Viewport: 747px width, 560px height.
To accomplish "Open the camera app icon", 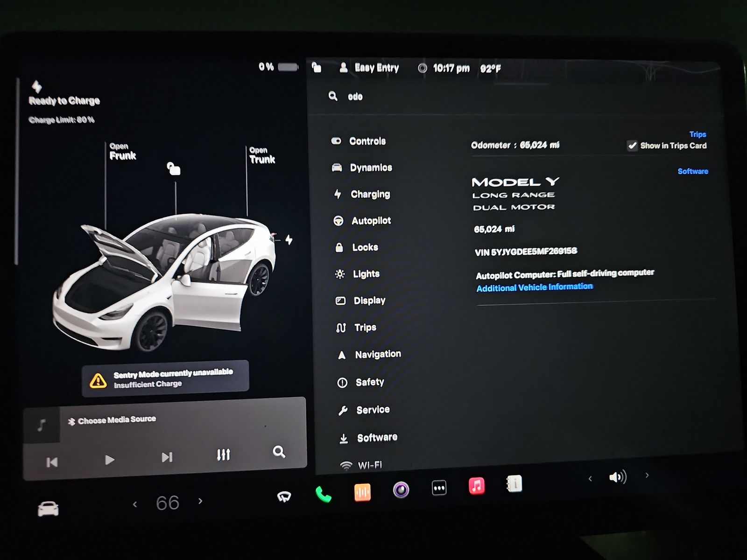I will (401, 490).
